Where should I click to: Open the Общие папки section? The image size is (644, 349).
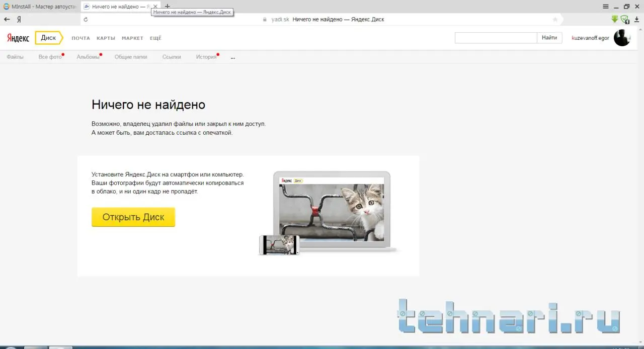131,57
